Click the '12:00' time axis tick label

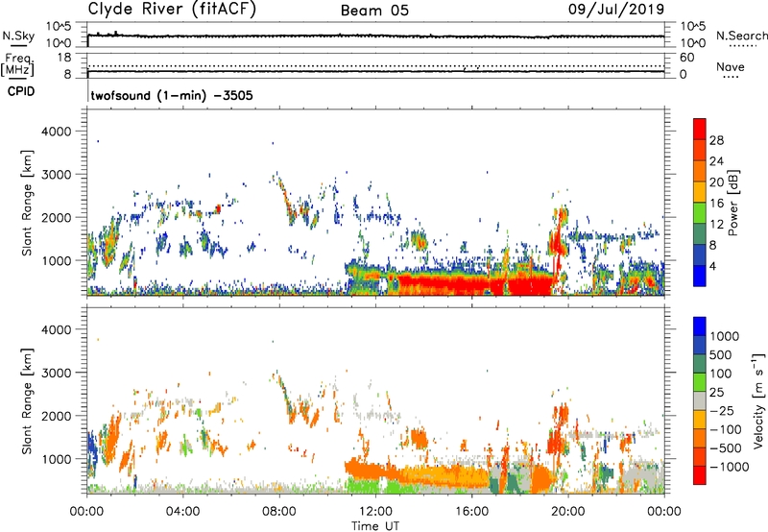(375, 512)
